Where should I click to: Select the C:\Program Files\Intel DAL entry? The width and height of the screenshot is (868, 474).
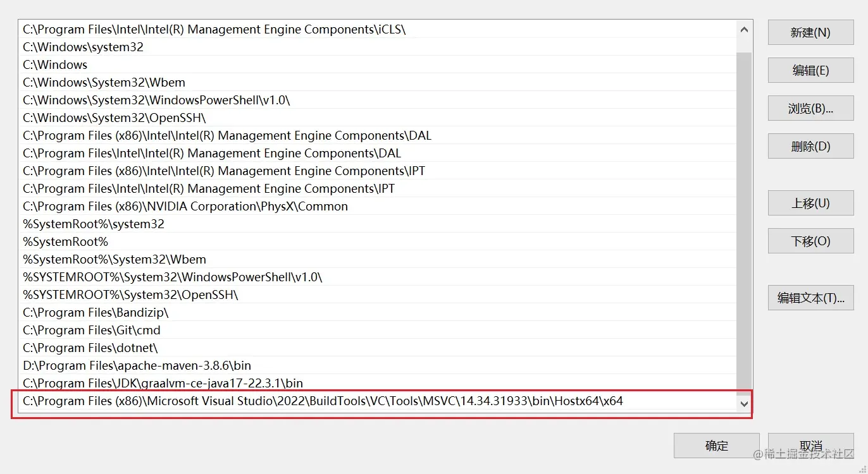tap(378, 153)
